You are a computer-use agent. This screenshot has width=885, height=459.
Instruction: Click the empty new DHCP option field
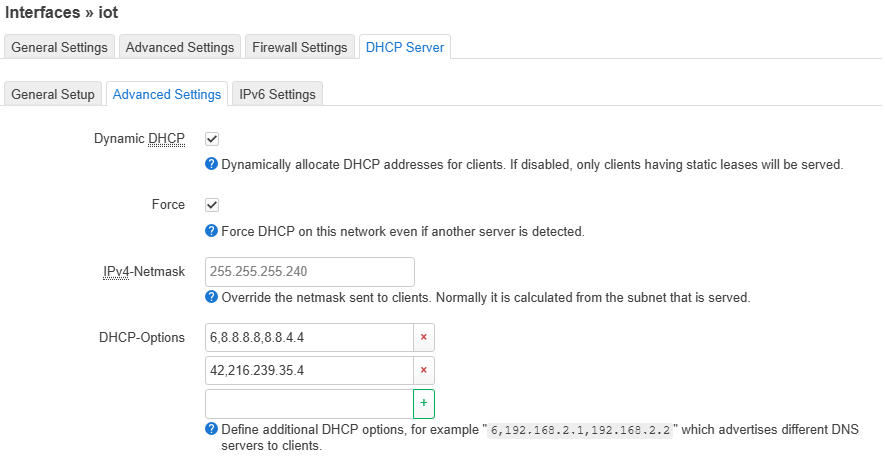[309, 404]
